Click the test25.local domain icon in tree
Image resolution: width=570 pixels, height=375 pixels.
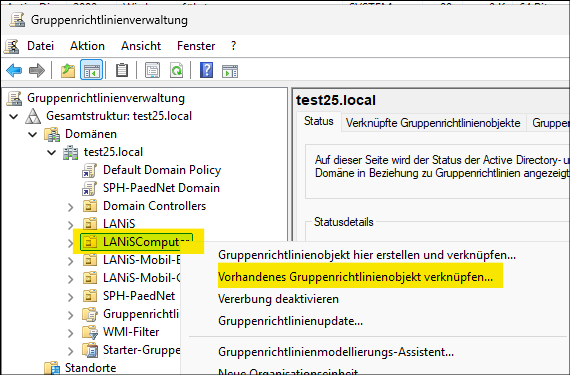click(71, 152)
